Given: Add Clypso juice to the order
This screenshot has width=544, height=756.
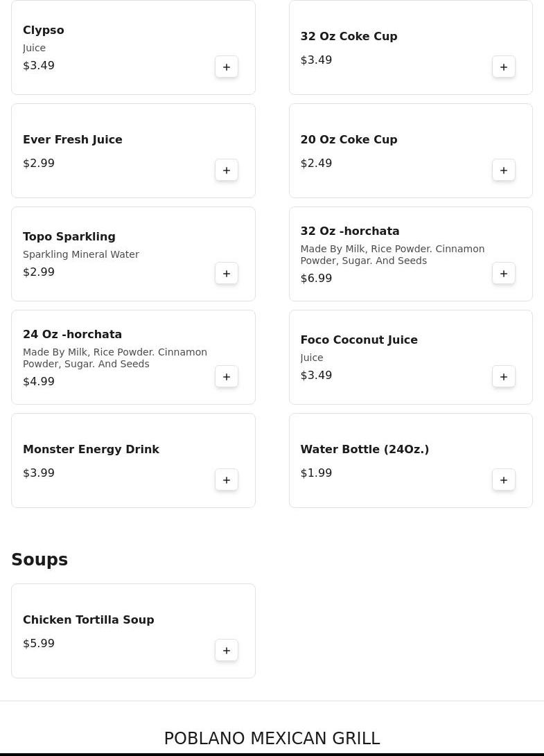Looking at the screenshot, I should [227, 67].
